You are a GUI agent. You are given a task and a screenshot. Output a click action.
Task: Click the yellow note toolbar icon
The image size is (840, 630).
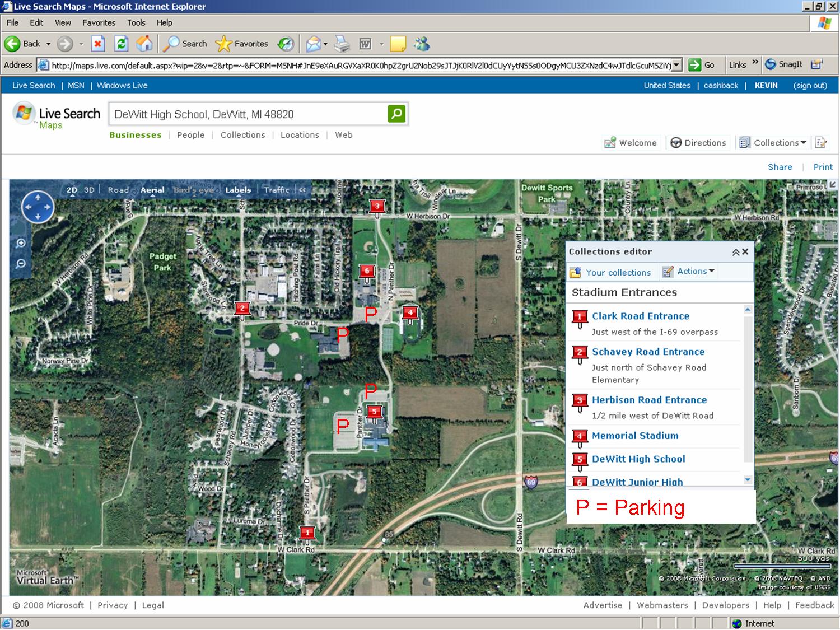(x=398, y=44)
